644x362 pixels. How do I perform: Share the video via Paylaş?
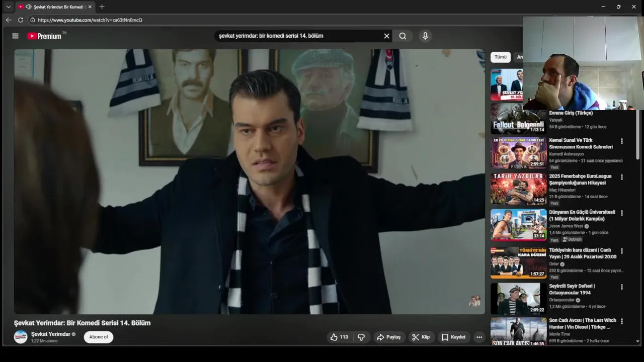tap(389, 337)
